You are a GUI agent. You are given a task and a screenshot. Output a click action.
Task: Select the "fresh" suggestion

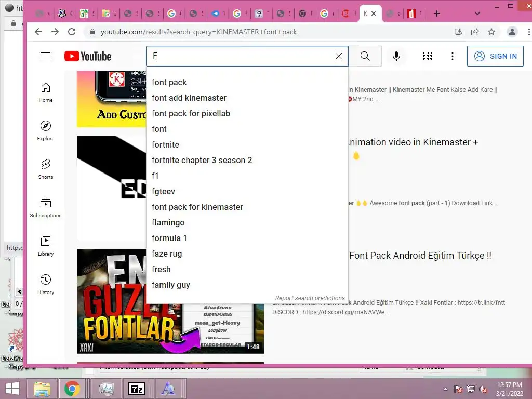(x=247, y=270)
